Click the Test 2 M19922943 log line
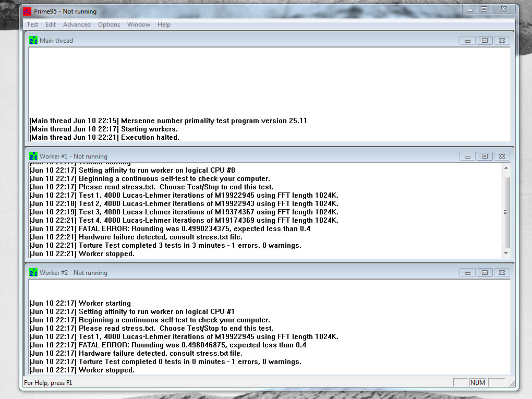This screenshot has height=399, width=532. (184, 204)
